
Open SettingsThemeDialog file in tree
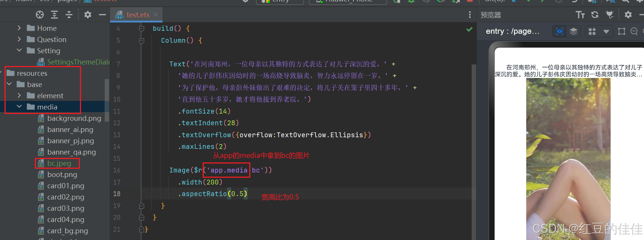[73, 62]
